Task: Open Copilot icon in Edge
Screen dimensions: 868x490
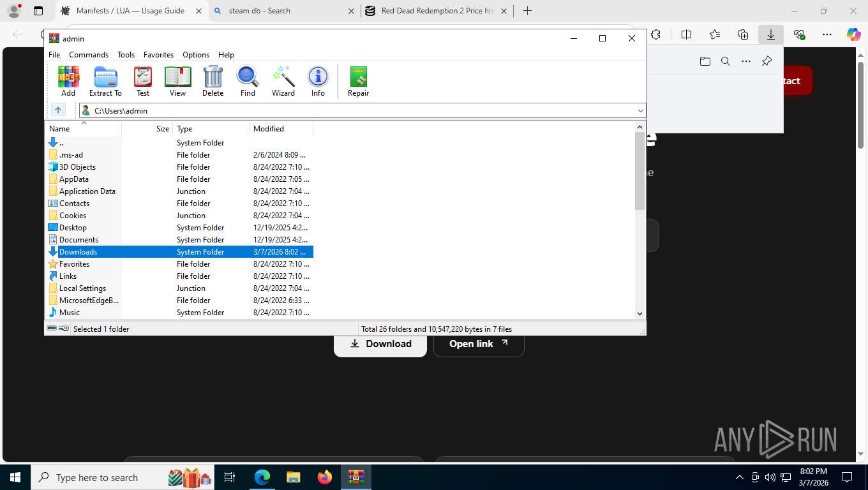Action: (x=854, y=35)
